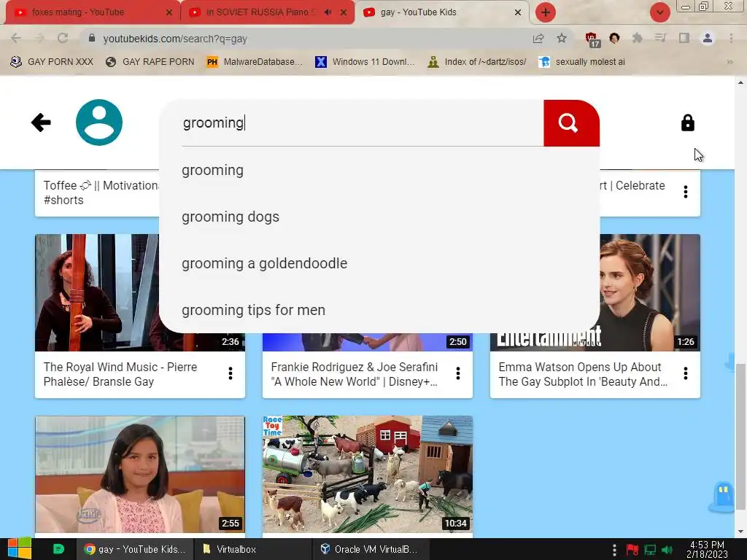Share this page via address bar icon

click(538, 39)
